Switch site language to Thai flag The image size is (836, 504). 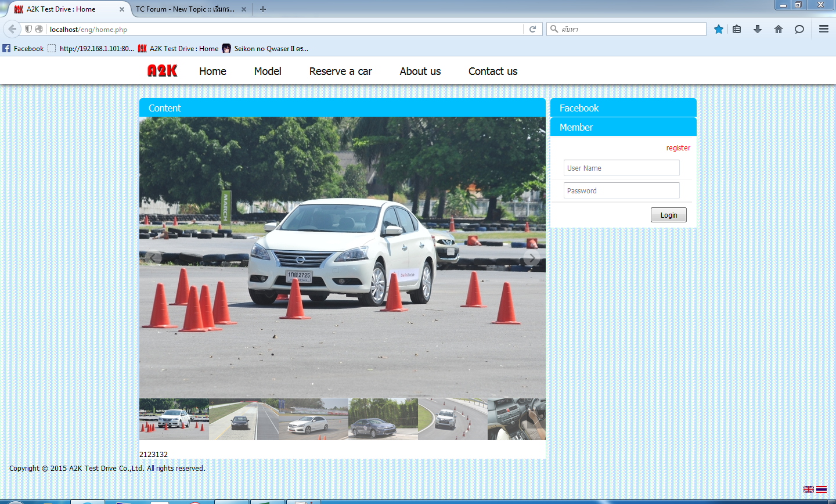[x=821, y=489]
